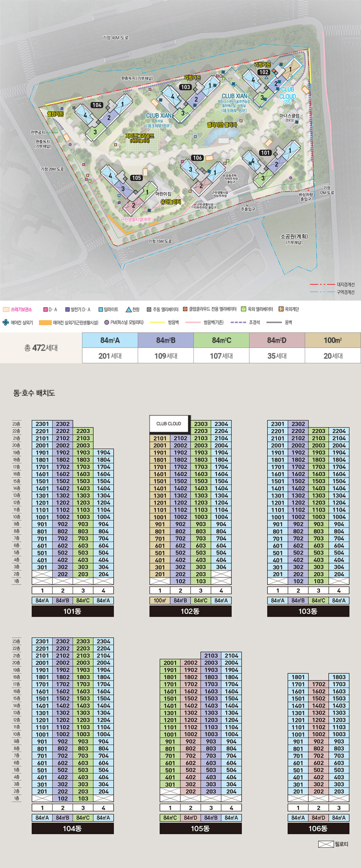Image resolution: width=361 pixels, height=868 pixels.
Task: Click the 쓰레기보관소 legend swatch
Action: pyautogui.click(x=6, y=310)
